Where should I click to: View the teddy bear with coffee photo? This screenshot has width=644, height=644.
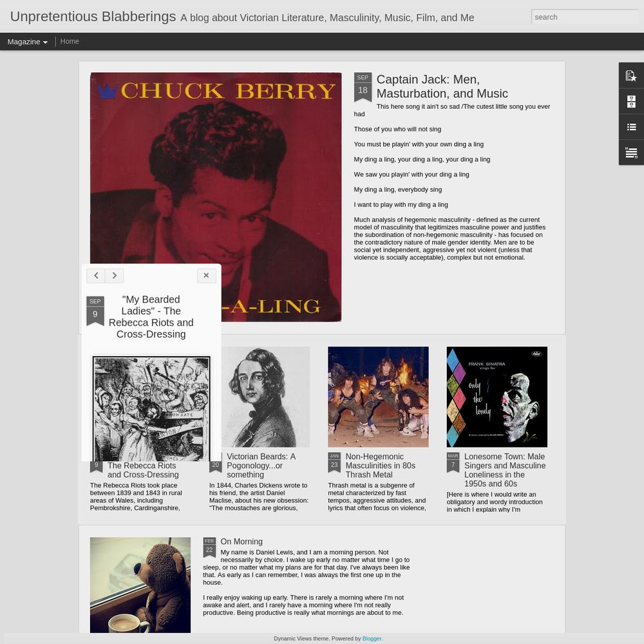click(140, 585)
